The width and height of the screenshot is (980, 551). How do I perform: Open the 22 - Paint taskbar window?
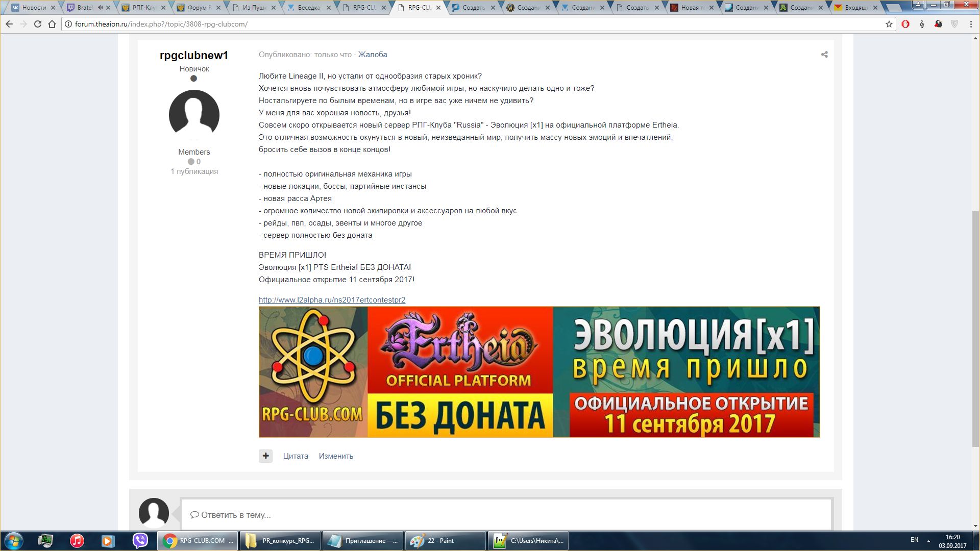(446, 541)
